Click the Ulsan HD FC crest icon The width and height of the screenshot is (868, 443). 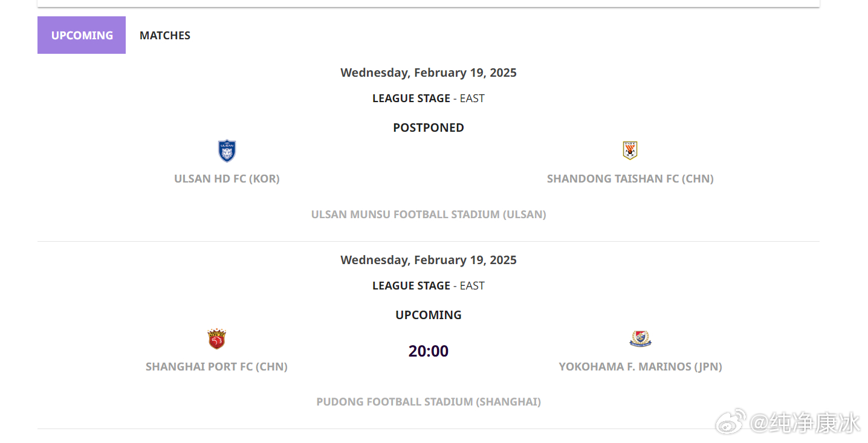click(x=227, y=151)
